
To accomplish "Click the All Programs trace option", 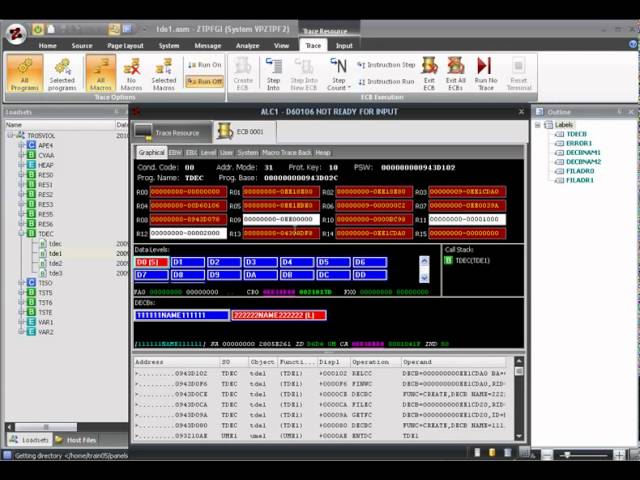I will (25, 73).
